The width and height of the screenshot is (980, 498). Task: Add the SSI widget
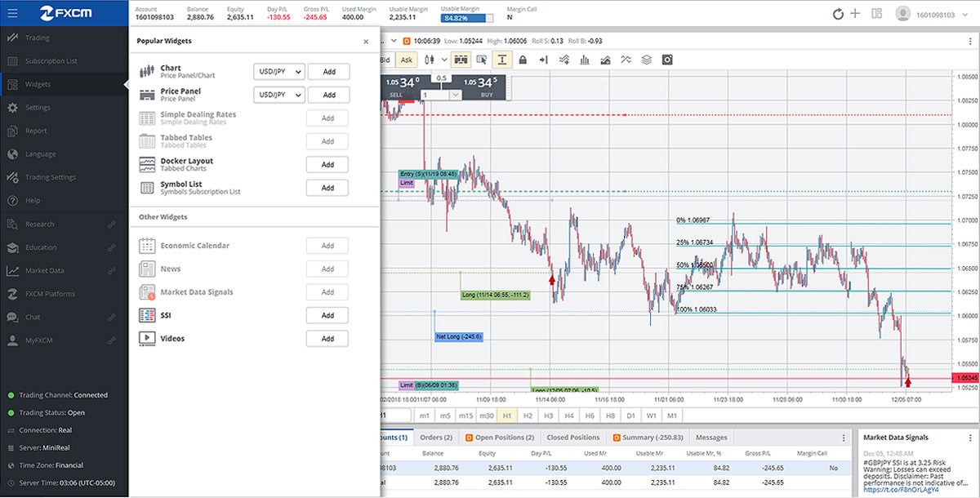[327, 315]
